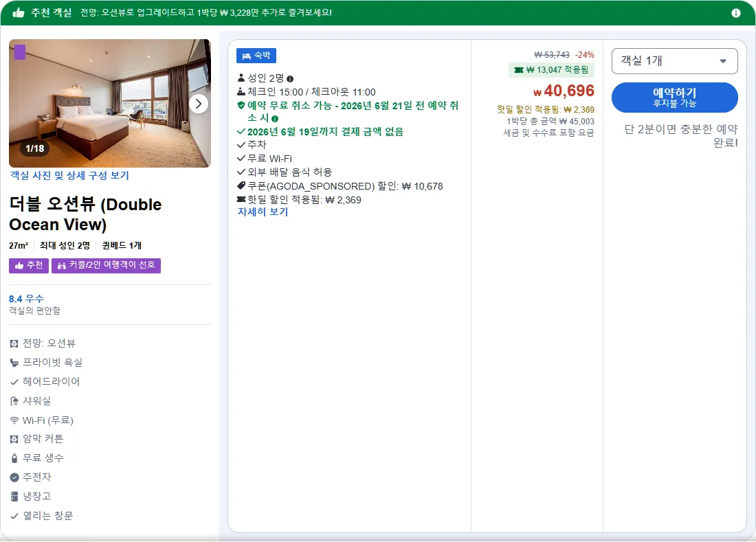Click the crossed-out price ₩ 53,743
756x542 pixels.
click(x=552, y=55)
